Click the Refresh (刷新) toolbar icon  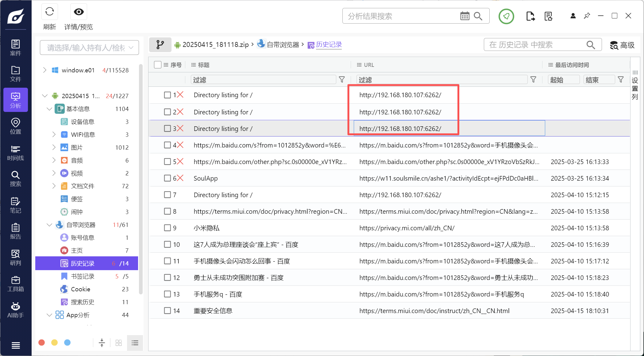[x=49, y=12]
